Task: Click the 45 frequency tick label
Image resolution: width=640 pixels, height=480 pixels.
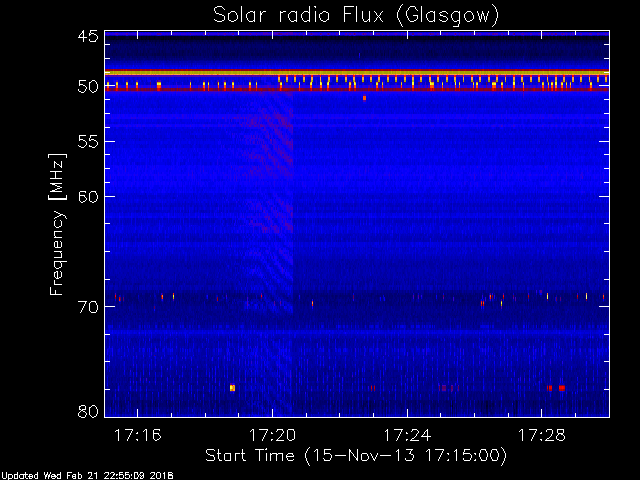Action: pos(88,36)
